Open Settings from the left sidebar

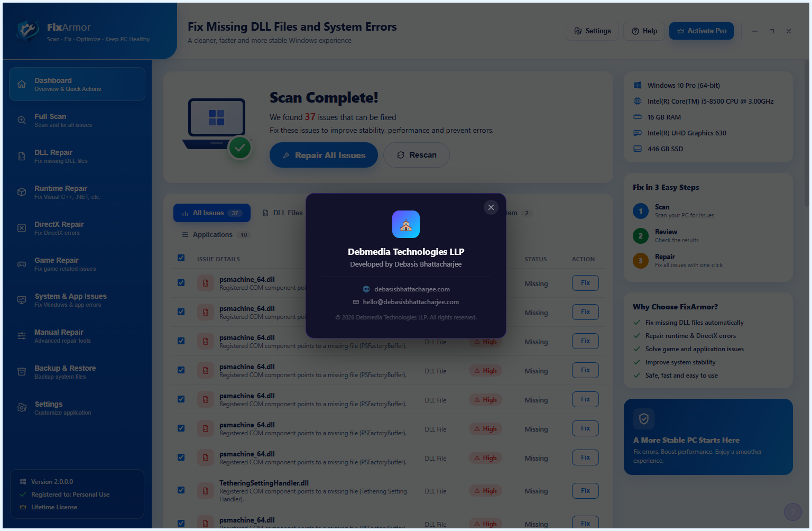coord(77,408)
